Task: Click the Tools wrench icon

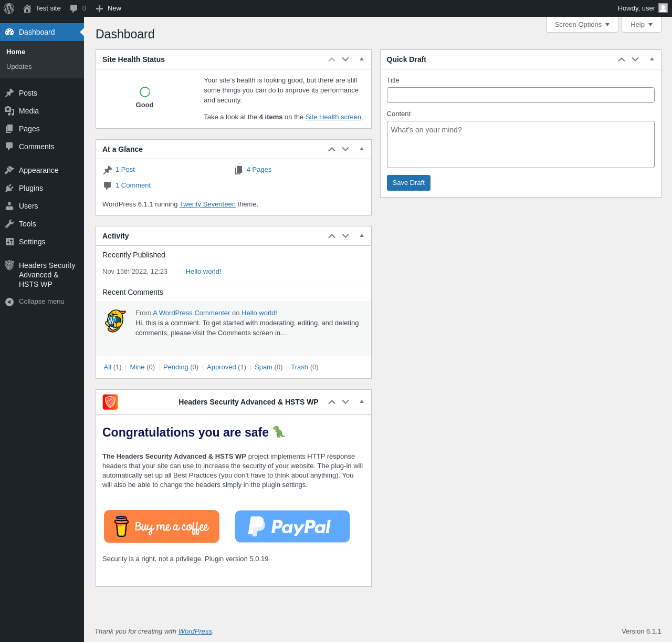Action: [x=9, y=224]
